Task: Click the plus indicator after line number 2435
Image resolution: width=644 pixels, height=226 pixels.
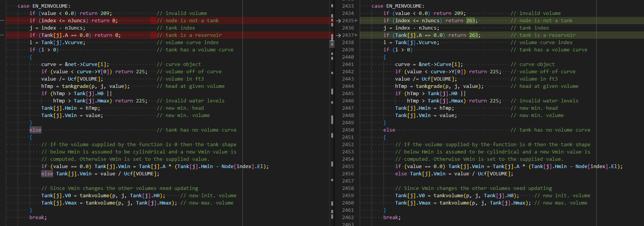Action: pyautogui.click(x=356, y=21)
